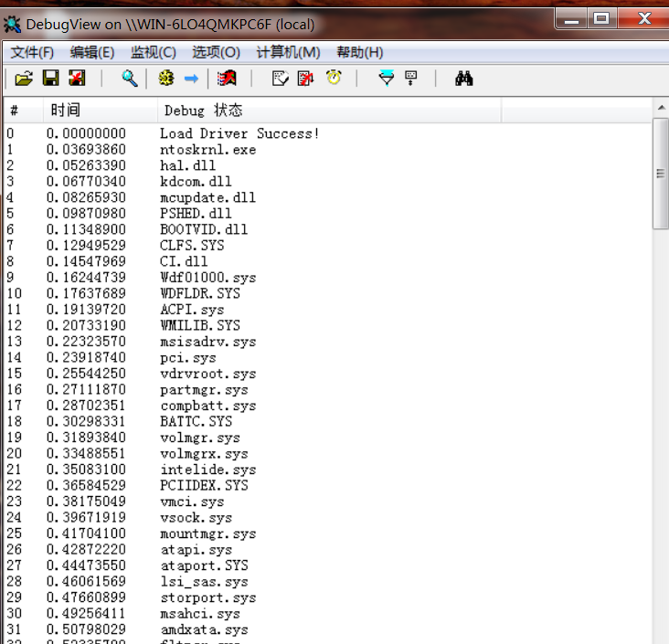669x644 pixels.
Task: Select the storport.sys row
Action: pos(328,597)
